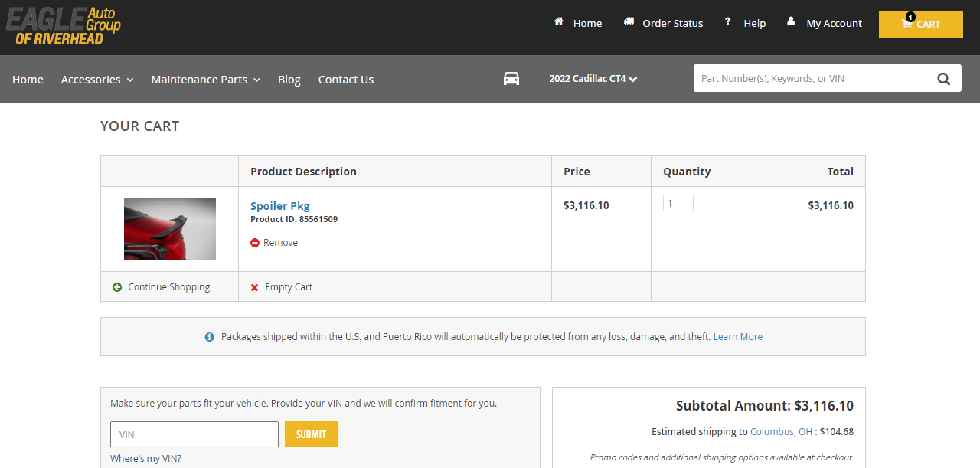This screenshot has height=468, width=980.
Task: Click the home icon in top bar
Action: point(559,22)
